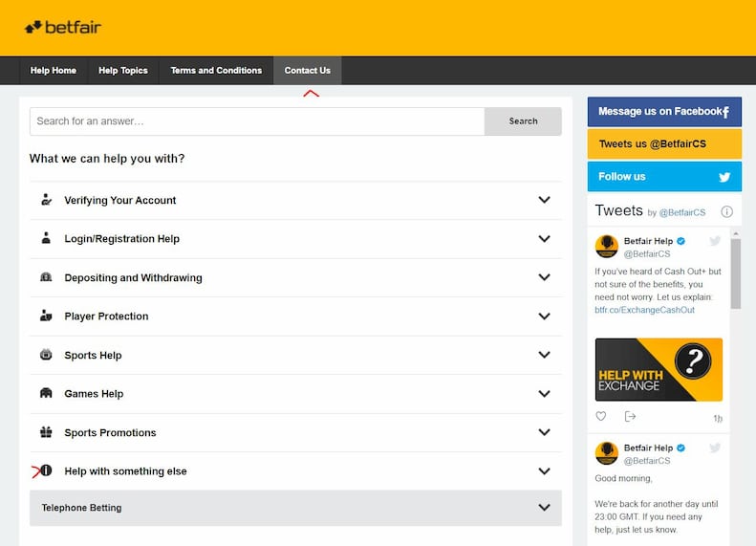The image size is (756, 546).
Task: Click the Depositing and Withdrawing bank icon
Action: point(46,277)
